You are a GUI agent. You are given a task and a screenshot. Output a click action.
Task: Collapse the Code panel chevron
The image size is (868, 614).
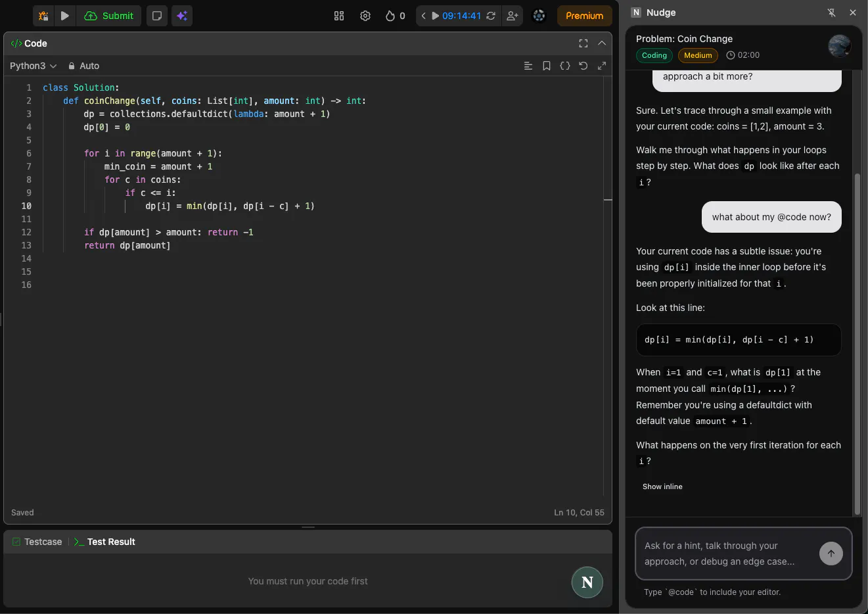click(x=602, y=43)
